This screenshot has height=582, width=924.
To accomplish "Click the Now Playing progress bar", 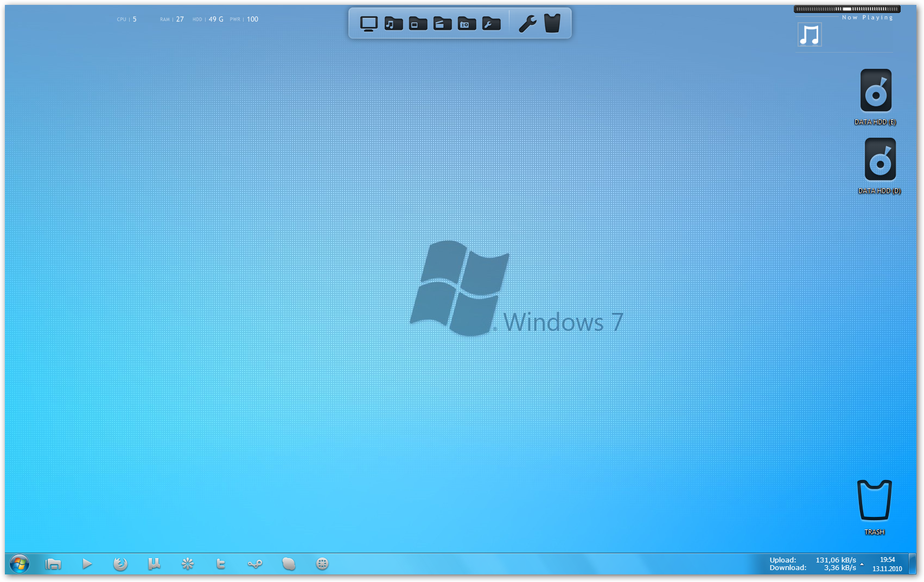I will (x=847, y=9).
